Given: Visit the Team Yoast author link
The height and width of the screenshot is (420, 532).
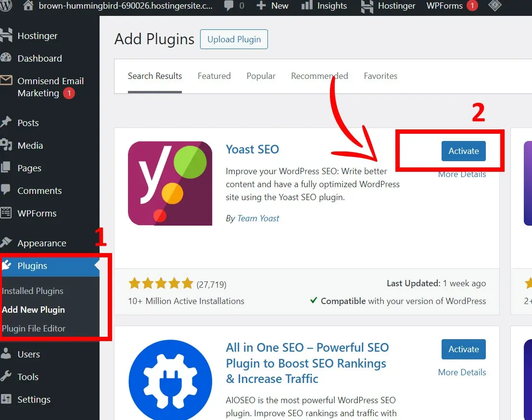Looking at the screenshot, I should (x=258, y=218).
